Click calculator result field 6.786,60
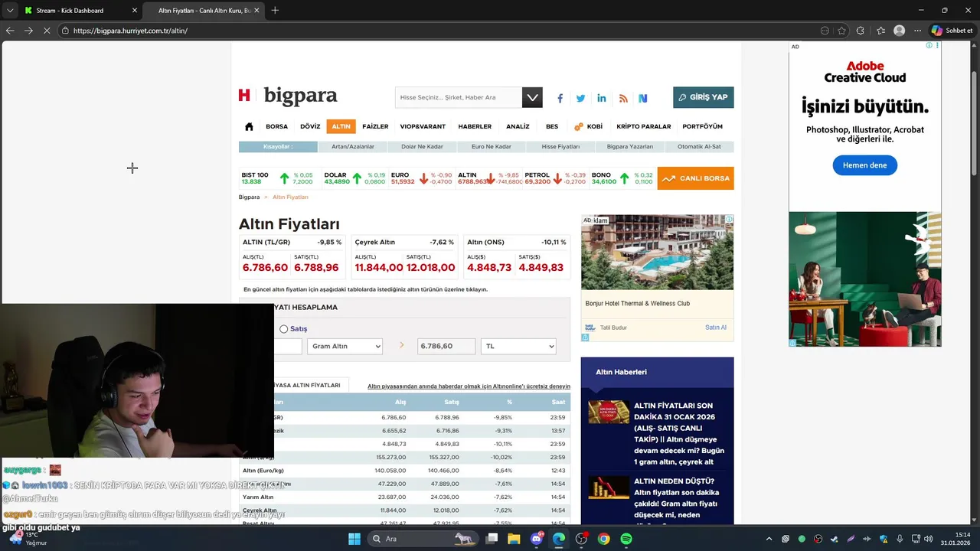980x551 pixels. pos(446,347)
